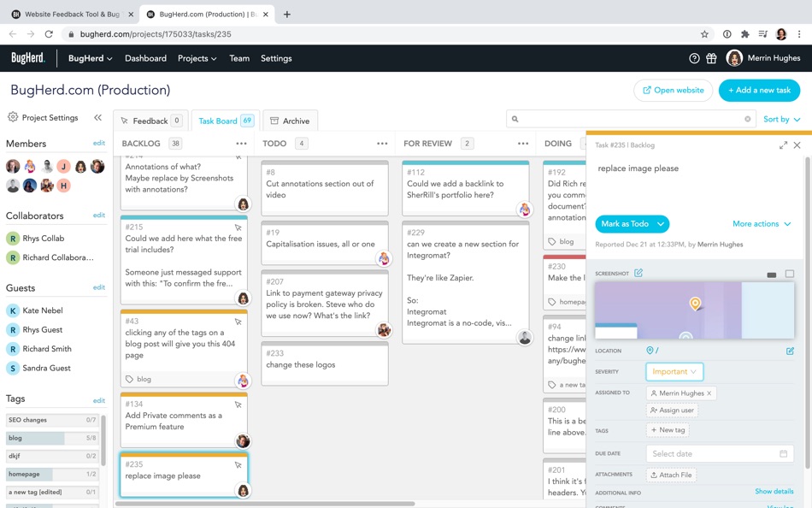Open new browser tab with plus button
The height and width of the screenshot is (508, 812).
[x=287, y=15]
